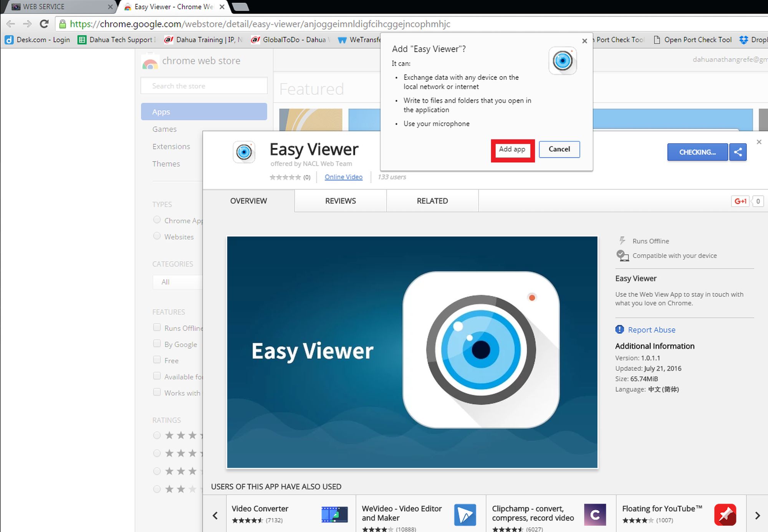Click the Search the store field

(204, 86)
